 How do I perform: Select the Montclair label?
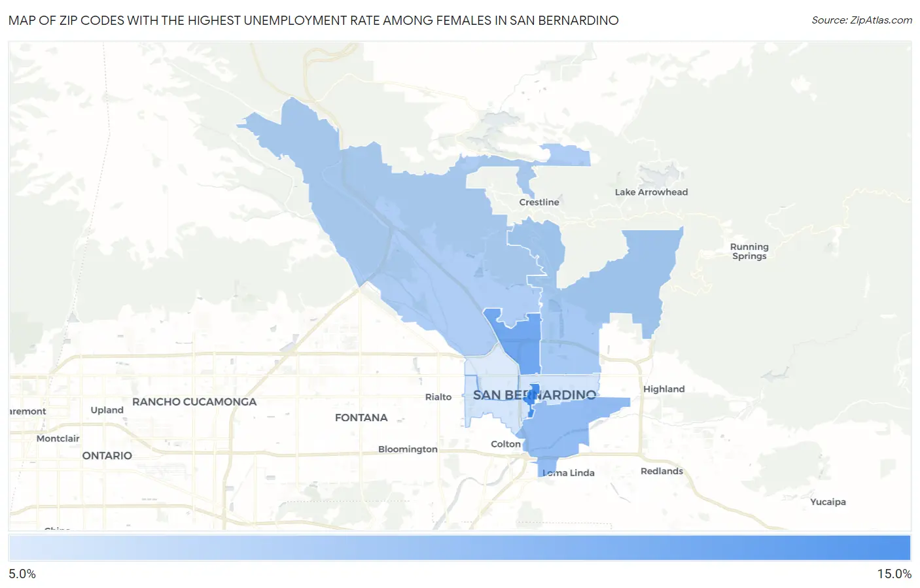click(58, 439)
